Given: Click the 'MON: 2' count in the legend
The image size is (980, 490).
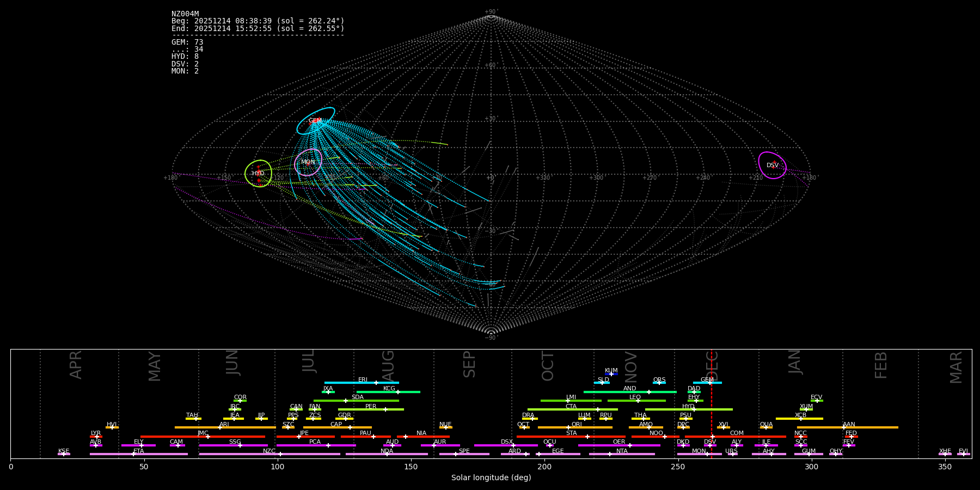Looking at the screenshot, I should coord(185,71).
